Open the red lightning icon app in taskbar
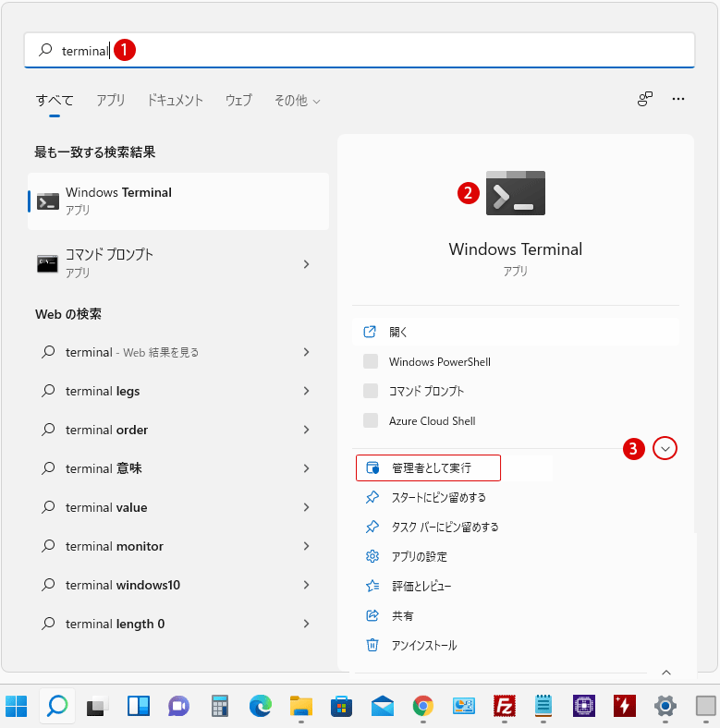The height and width of the screenshot is (728, 720). (x=624, y=706)
